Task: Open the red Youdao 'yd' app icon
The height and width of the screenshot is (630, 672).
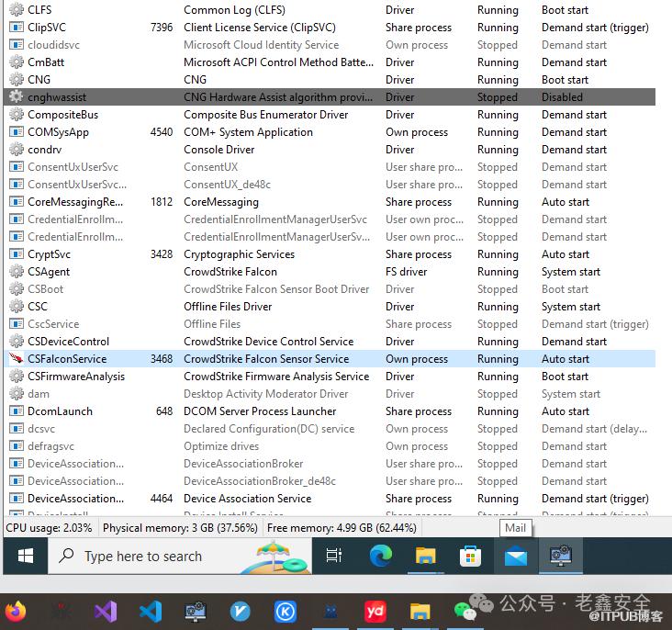Action: pyautogui.click(x=375, y=611)
